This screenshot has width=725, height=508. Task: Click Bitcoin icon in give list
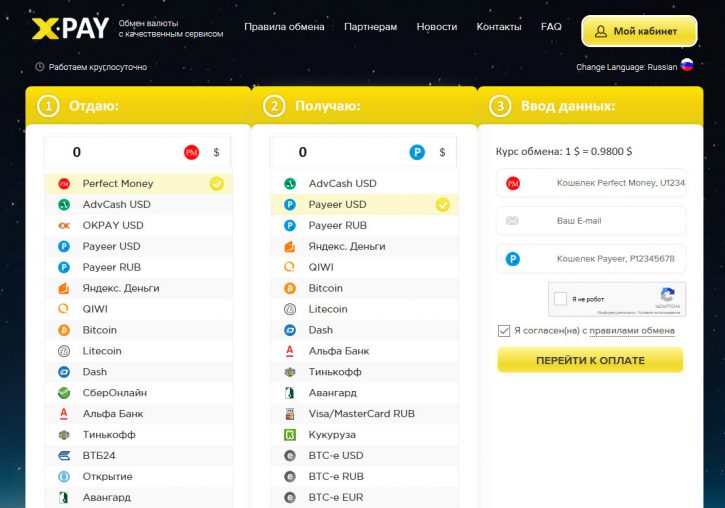coord(64,330)
